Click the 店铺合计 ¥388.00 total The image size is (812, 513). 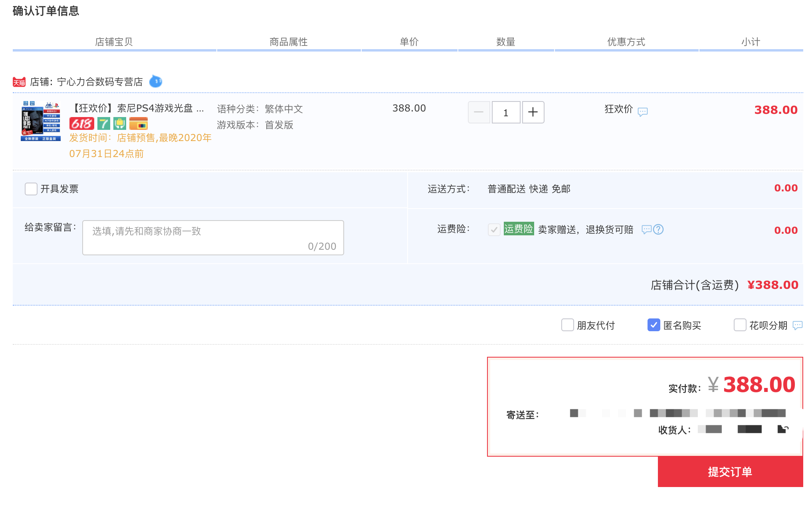pyautogui.click(x=725, y=285)
